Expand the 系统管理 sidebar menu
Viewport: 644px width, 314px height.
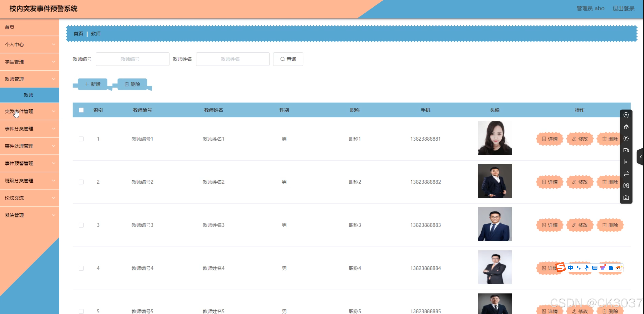tap(29, 215)
